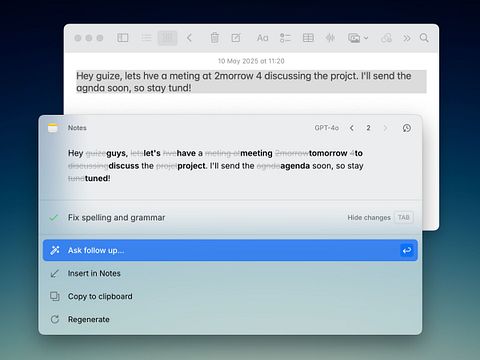
Task: Start an audio recording in Notes
Action: pyautogui.click(x=330, y=38)
